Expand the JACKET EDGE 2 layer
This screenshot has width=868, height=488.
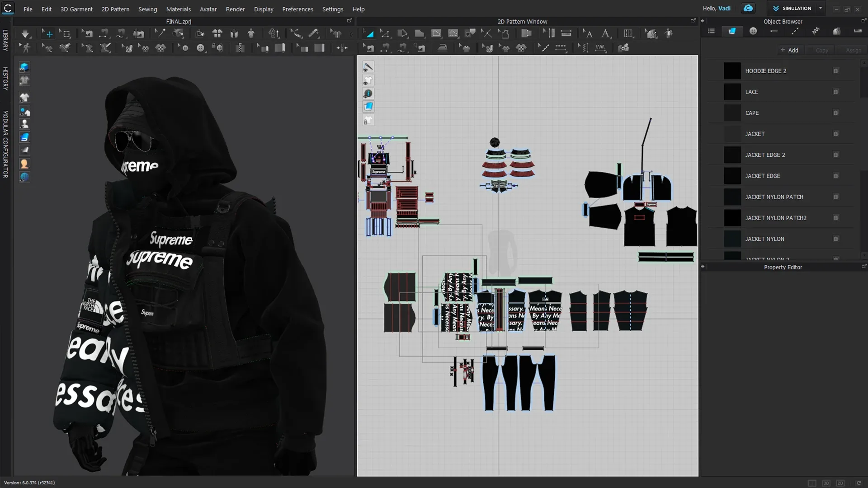click(836, 155)
